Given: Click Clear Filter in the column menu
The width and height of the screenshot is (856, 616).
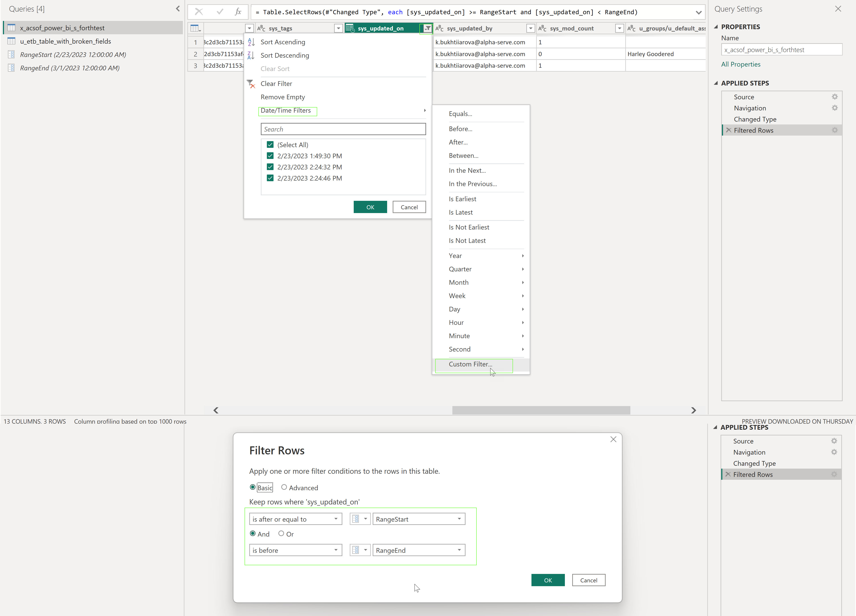Looking at the screenshot, I should [276, 84].
